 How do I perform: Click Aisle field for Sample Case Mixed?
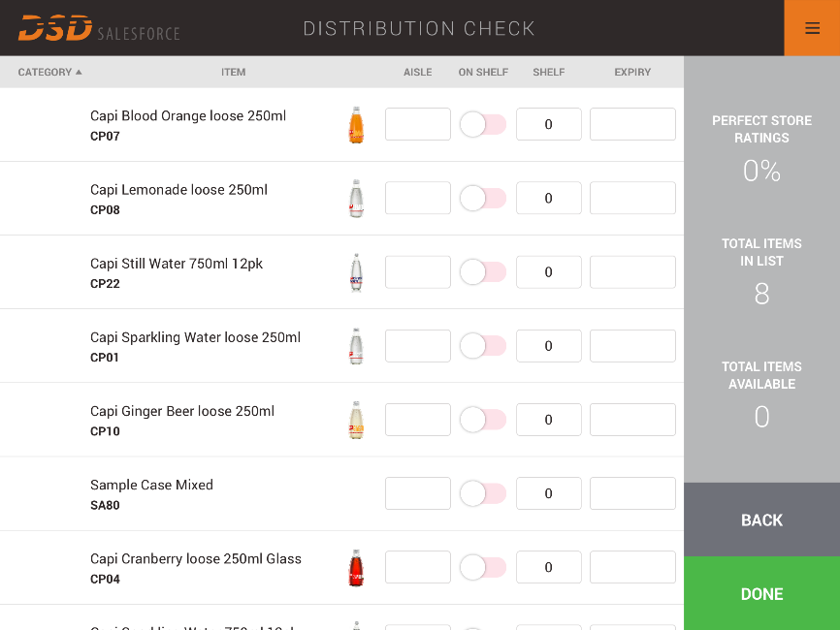pos(418,493)
